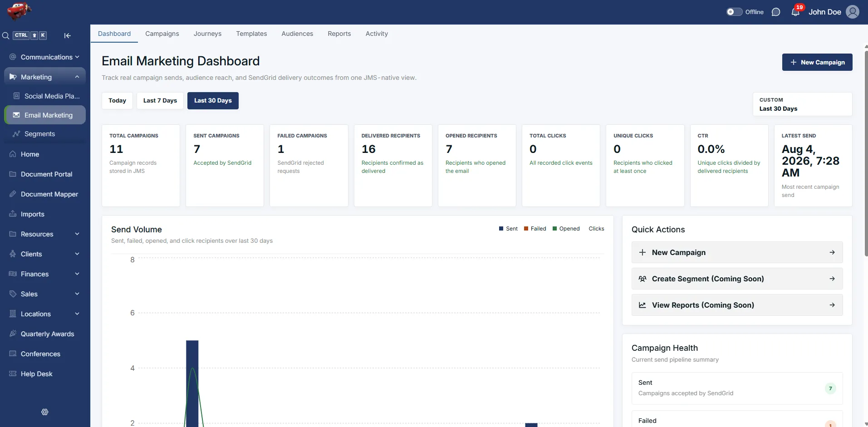Filter by Last 7 Days
Image resolution: width=868 pixels, height=427 pixels.
pos(160,100)
